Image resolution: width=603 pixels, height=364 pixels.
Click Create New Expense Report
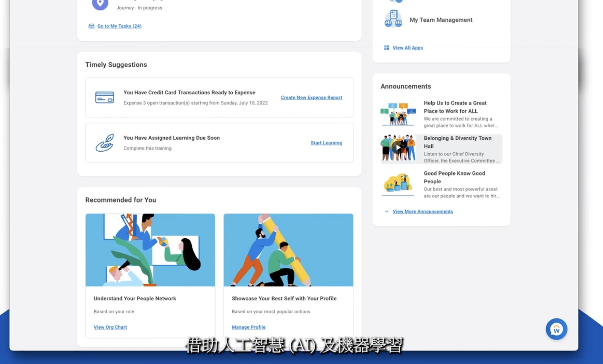(x=311, y=97)
